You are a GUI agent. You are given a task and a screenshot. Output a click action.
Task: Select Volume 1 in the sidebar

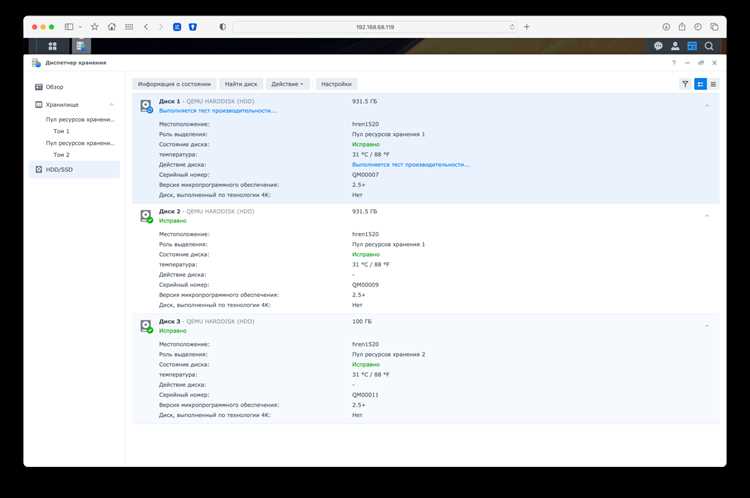[x=61, y=131]
